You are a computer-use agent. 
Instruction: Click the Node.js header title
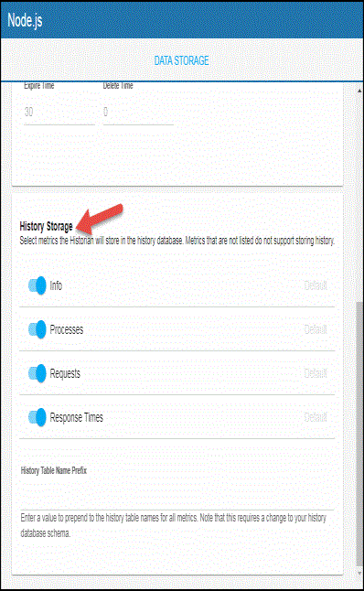(25, 20)
